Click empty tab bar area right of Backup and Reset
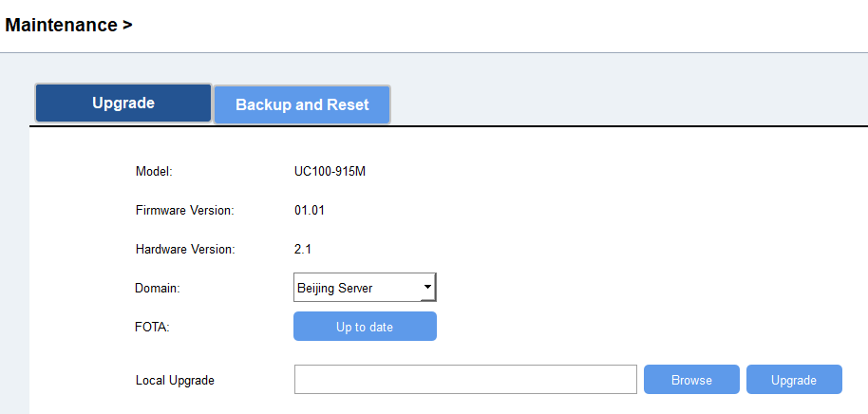Screen dimensions: 868x414 tap(627, 105)
